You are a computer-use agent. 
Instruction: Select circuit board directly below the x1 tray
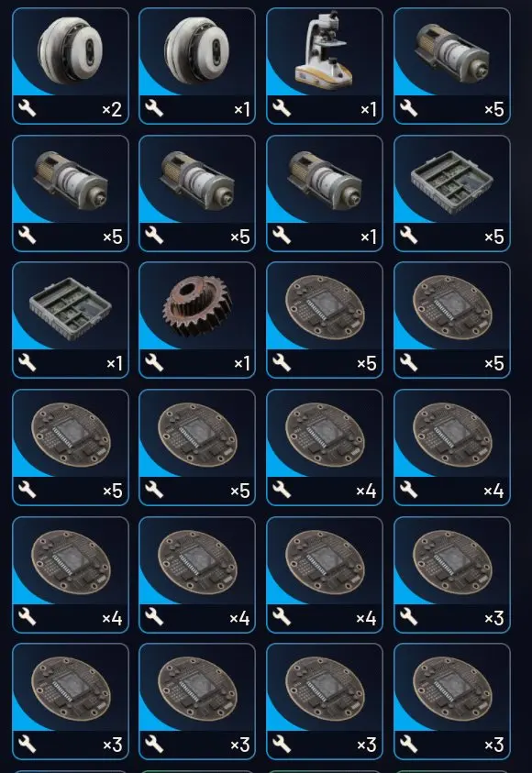(71, 447)
